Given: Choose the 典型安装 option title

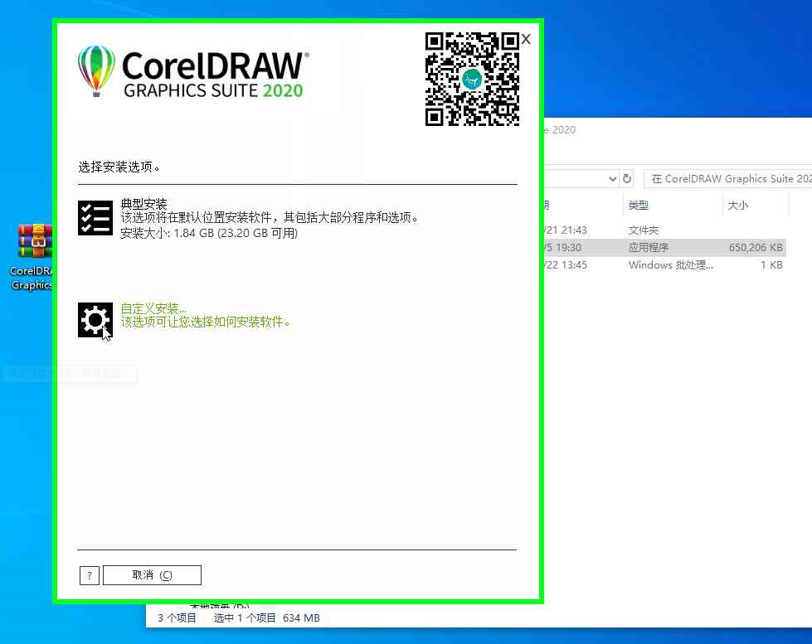Looking at the screenshot, I should (x=143, y=203).
